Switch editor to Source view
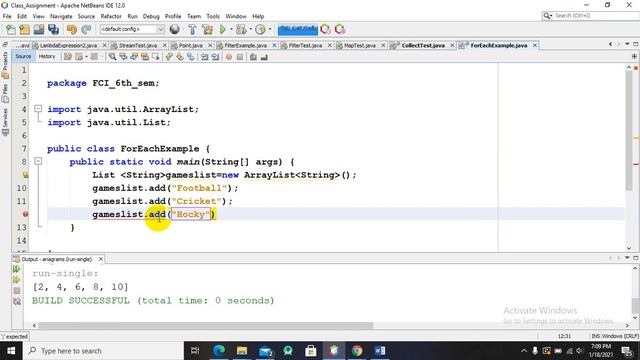Screen dimensions: 640x360 click(x=23, y=57)
